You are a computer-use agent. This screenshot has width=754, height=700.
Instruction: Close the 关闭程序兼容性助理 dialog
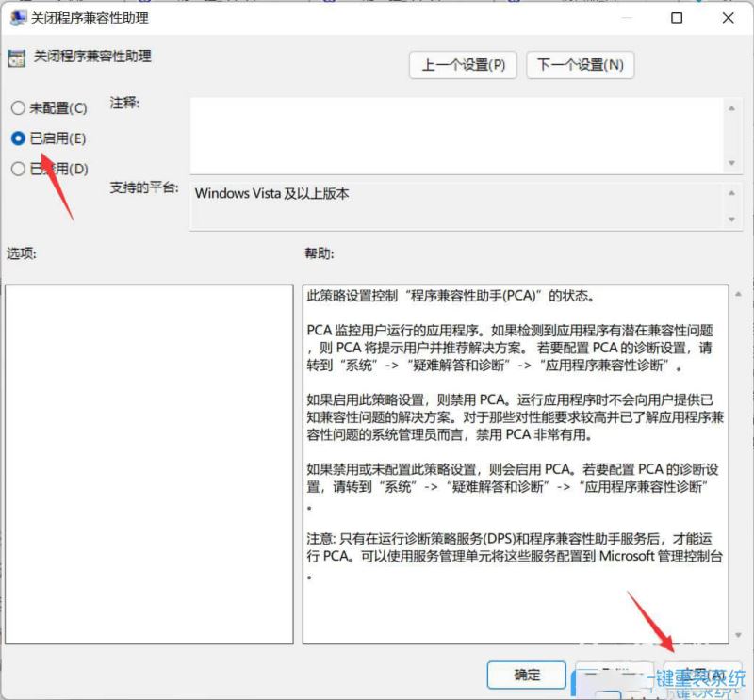tap(726, 18)
